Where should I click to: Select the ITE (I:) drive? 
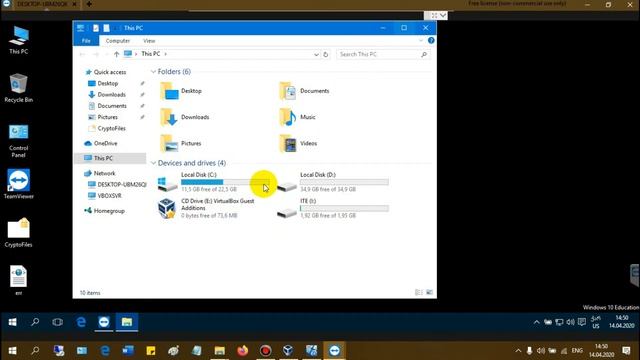click(x=333, y=208)
